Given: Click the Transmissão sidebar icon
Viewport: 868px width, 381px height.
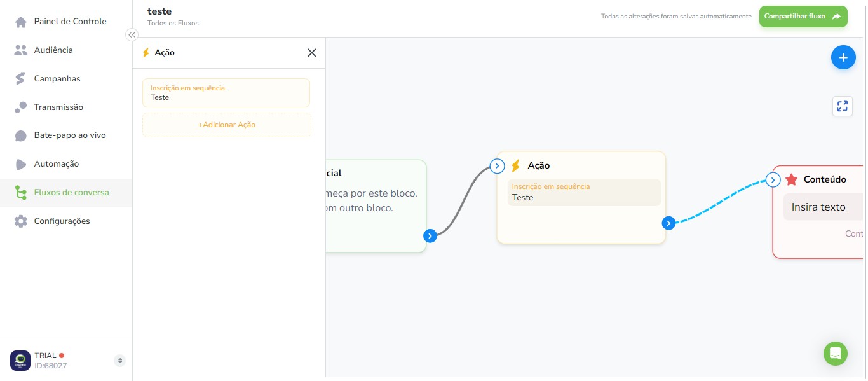Looking at the screenshot, I should point(21,107).
